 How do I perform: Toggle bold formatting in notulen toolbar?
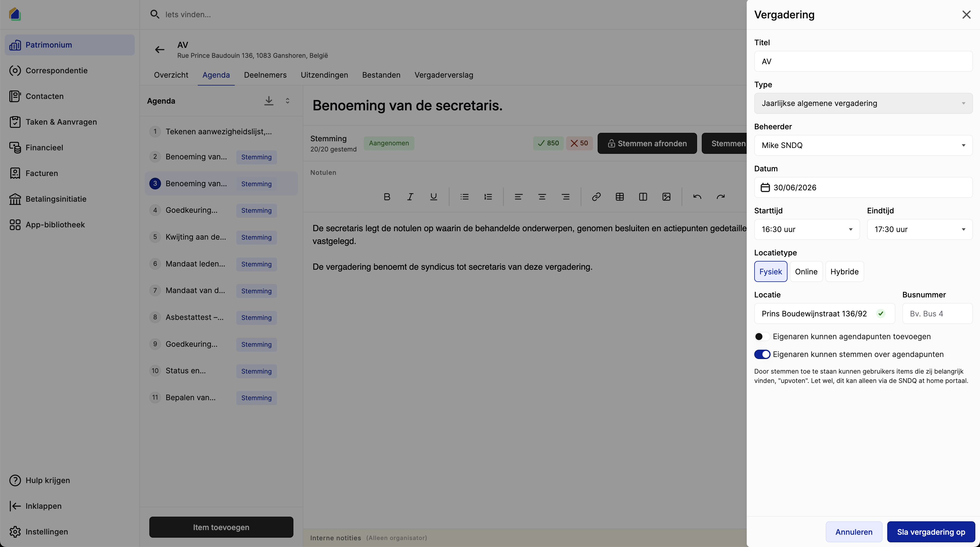pyautogui.click(x=387, y=197)
